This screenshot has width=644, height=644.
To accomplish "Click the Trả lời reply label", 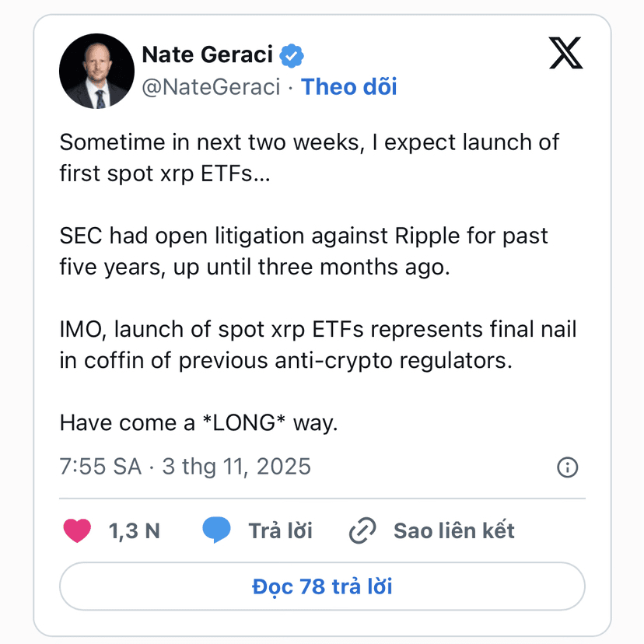I will coord(280,531).
